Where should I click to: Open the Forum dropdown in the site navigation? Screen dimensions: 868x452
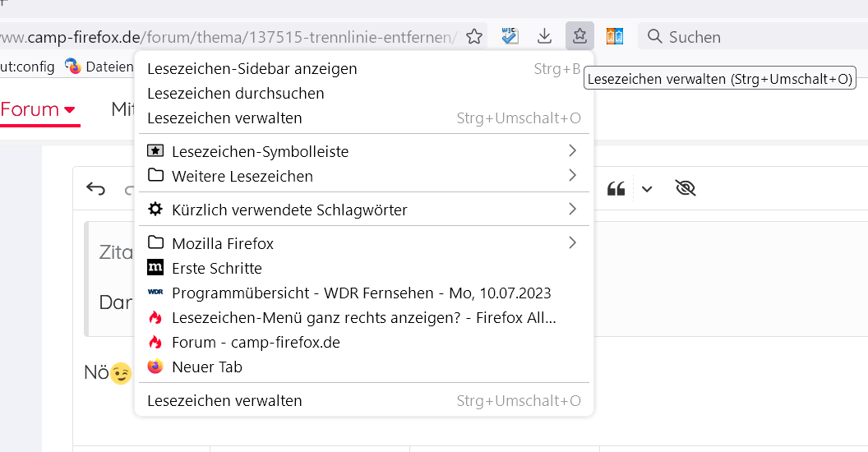point(38,109)
